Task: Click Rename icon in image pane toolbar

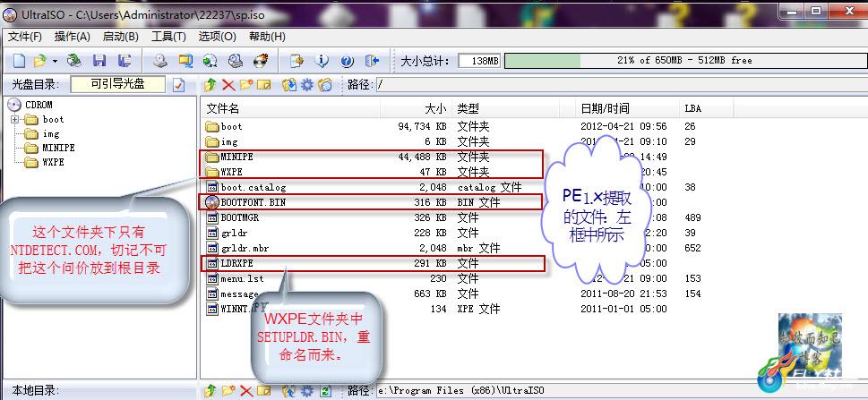Action: 264,85
